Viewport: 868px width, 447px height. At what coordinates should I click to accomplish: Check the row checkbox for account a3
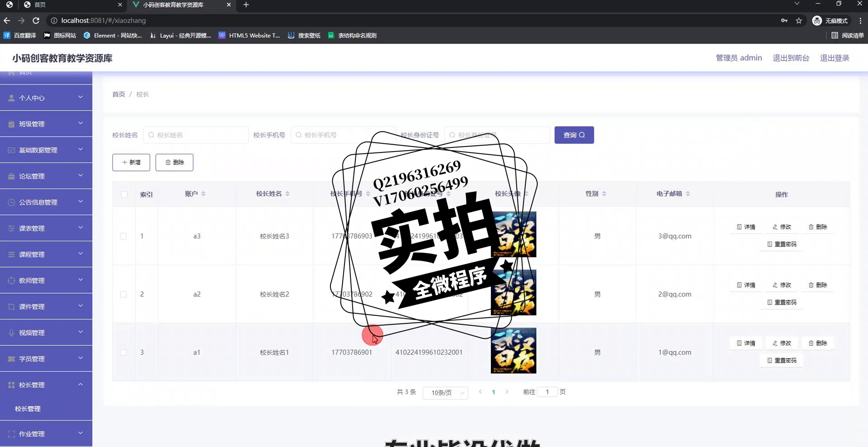[x=123, y=236]
